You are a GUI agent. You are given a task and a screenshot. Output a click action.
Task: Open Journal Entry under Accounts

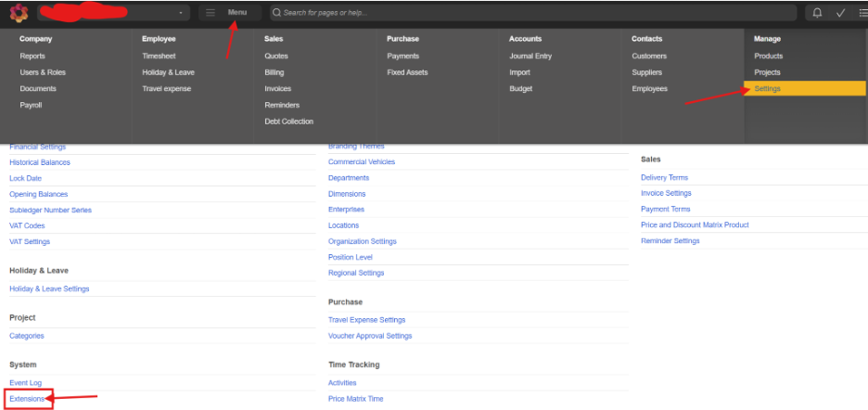coord(530,57)
